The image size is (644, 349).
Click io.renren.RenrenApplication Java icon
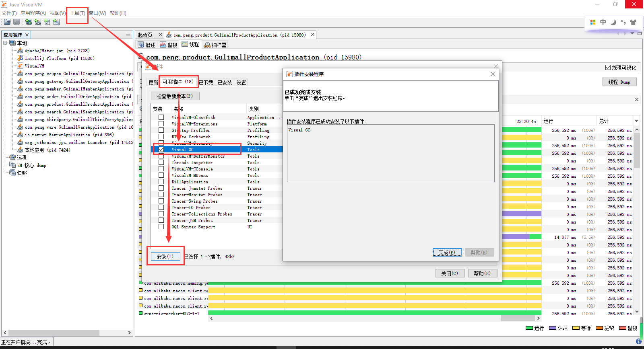(20, 135)
